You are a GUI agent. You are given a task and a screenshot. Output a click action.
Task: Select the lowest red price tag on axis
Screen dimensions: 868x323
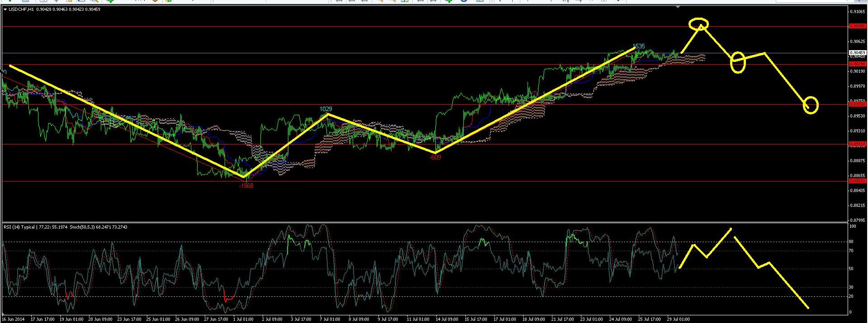click(x=857, y=181)
